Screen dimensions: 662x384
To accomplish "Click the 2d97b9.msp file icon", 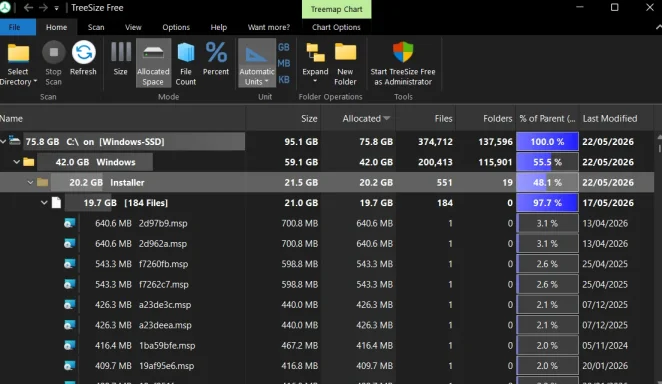I will (70, 223).
